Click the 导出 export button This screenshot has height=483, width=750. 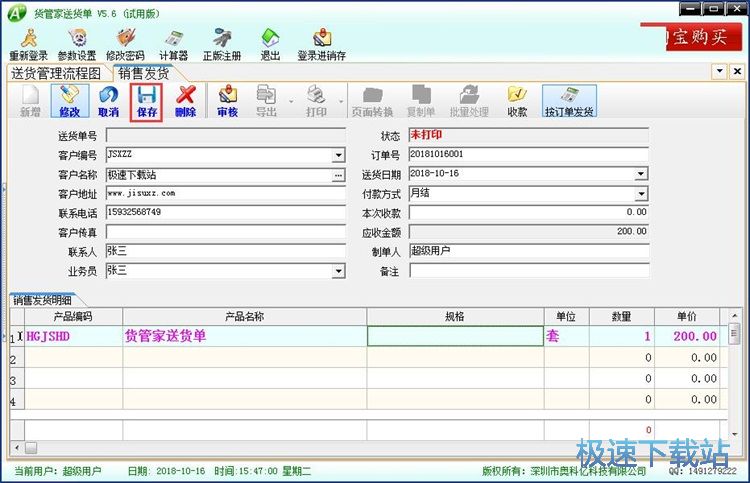pos(266,101)
